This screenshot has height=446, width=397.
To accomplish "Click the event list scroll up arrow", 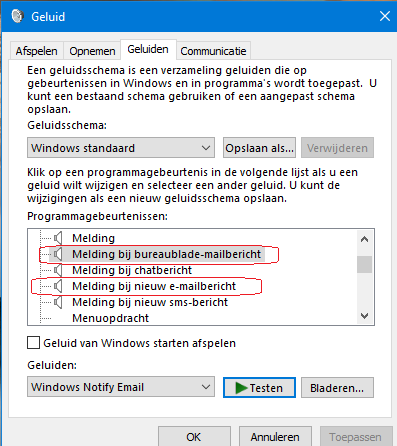I will 365,239.
